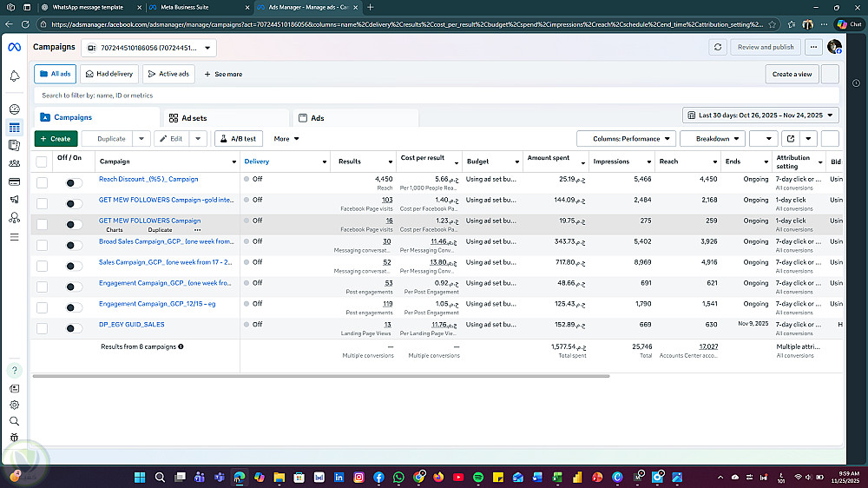
Task: Open the help question mark icon
Action: click(15, 370)
